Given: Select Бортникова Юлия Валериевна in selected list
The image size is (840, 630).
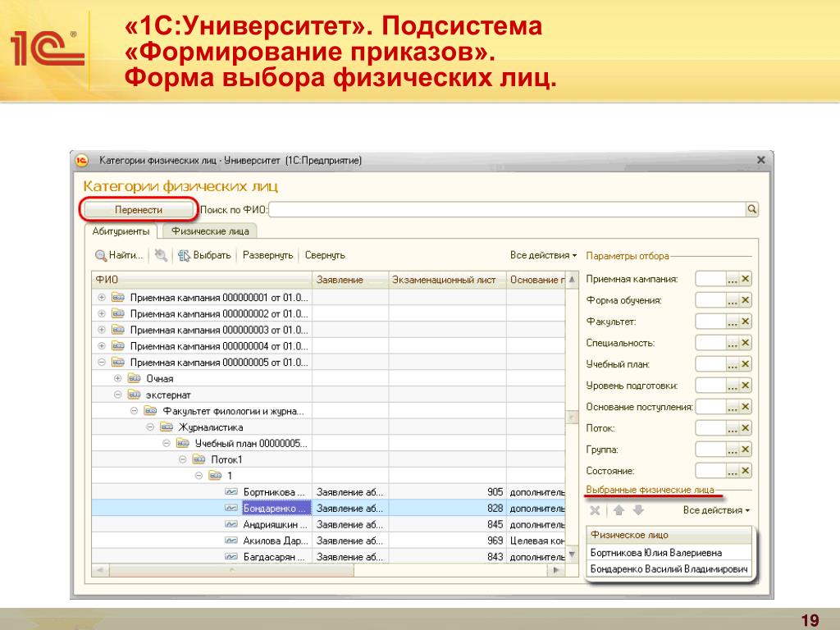Looking at the screenshot, I should pos(670,553).
